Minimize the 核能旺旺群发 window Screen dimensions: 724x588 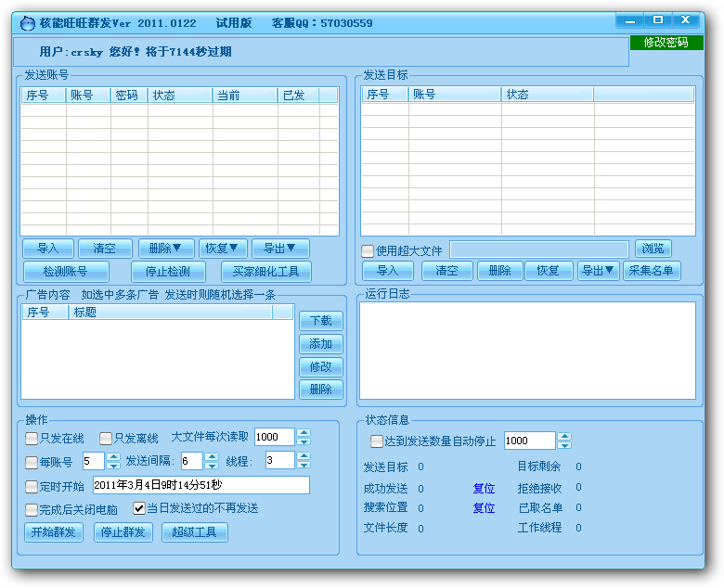[x=630, y=20]
